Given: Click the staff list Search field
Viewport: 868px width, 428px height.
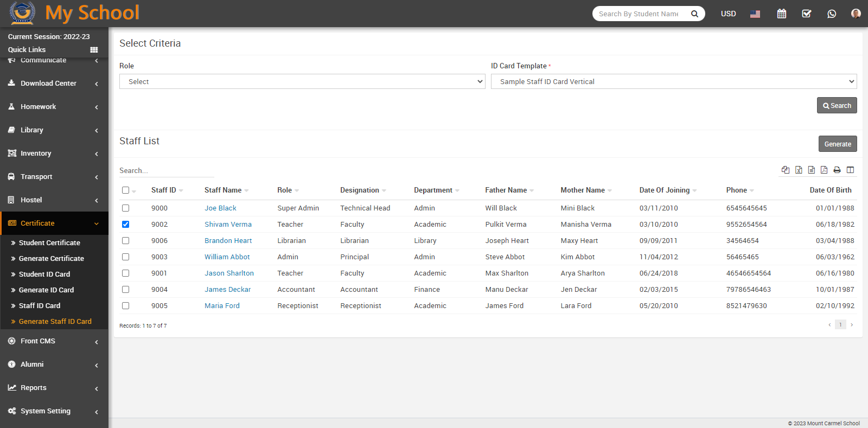Looking at the screenshot, I should click(166, 170).
